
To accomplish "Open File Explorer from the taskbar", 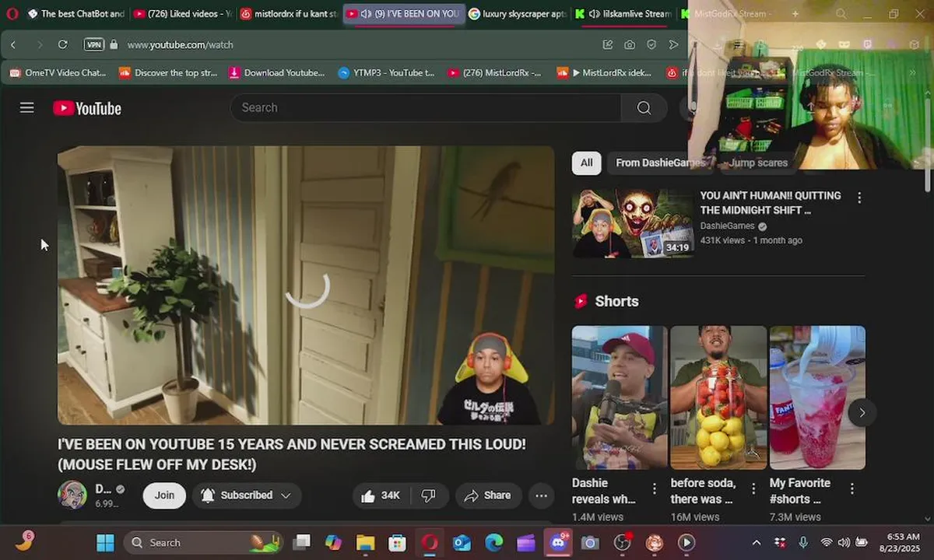I will (366, 543).
